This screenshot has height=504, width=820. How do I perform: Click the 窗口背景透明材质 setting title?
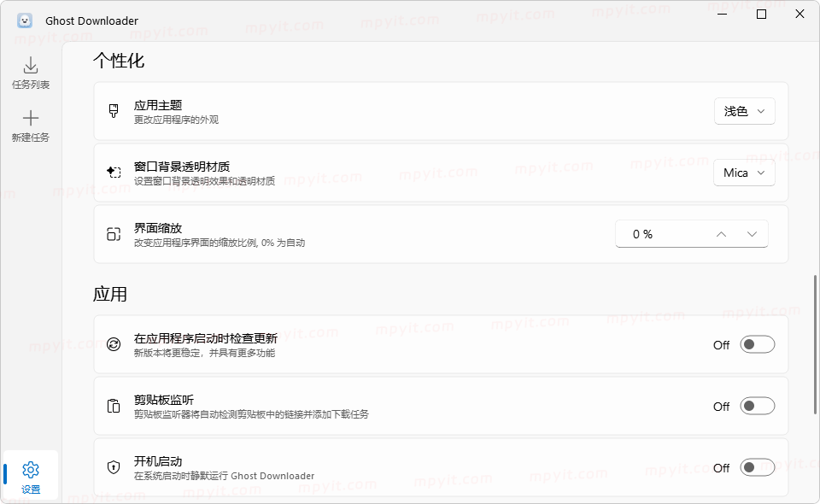182,167
